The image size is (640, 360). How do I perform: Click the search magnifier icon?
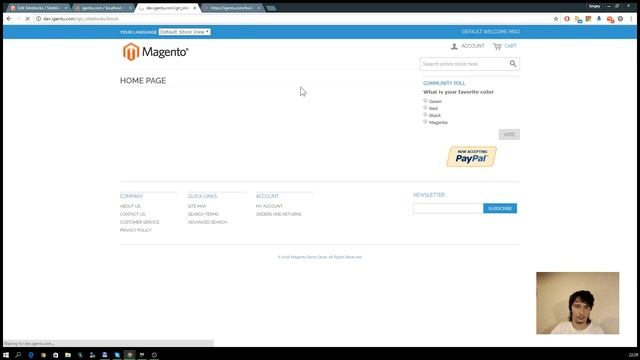click(513, 64)
